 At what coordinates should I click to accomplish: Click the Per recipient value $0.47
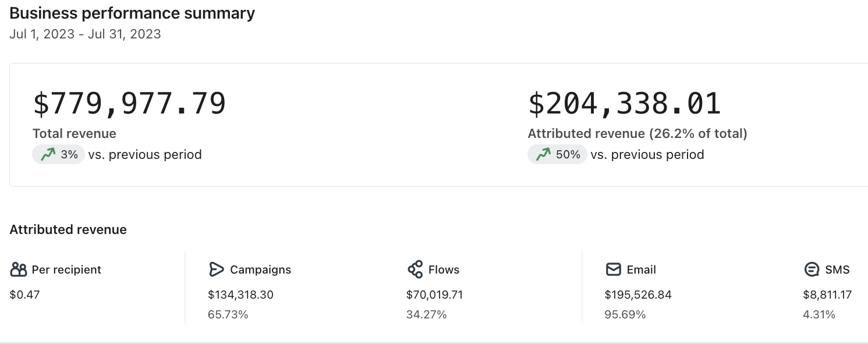[x=25, y=295]
